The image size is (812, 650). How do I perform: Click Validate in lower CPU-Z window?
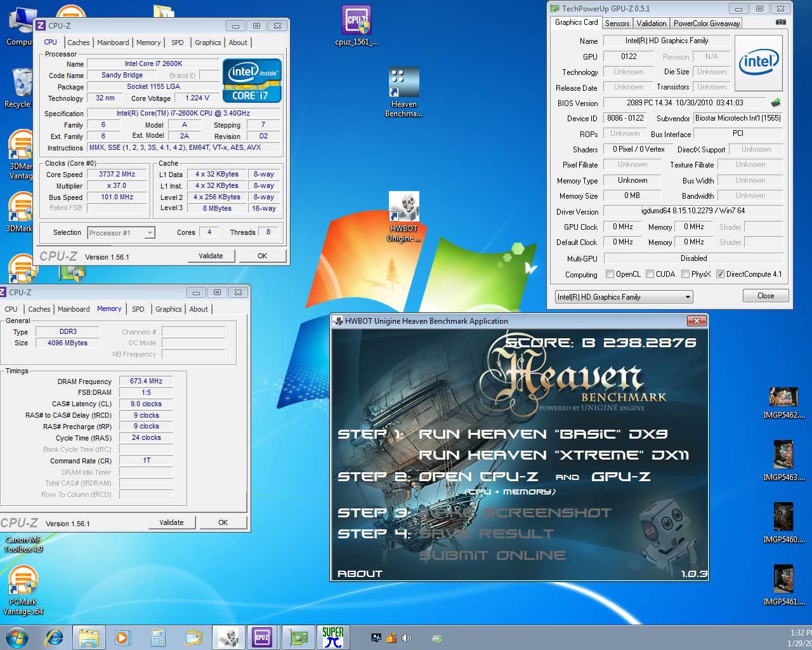point(171,522)
